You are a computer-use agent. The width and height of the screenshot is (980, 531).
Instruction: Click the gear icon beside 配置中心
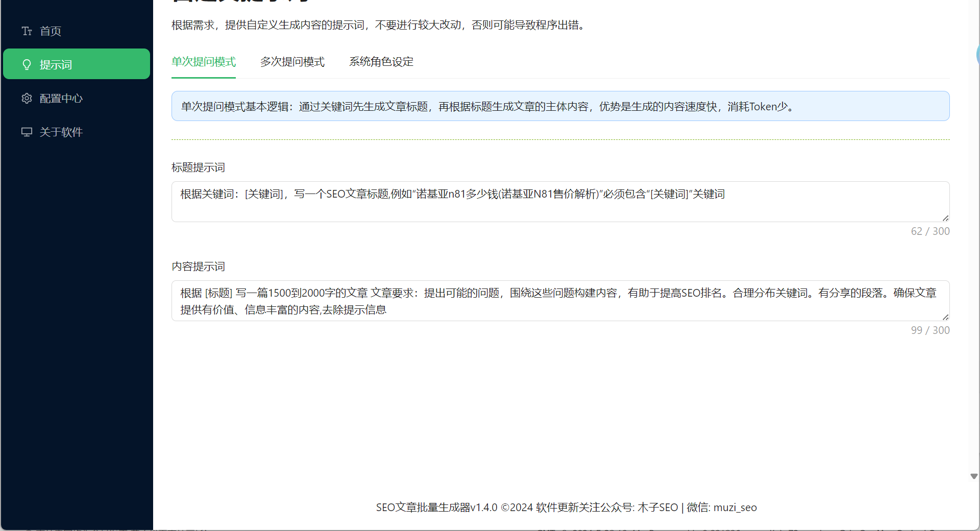(27, 99)
